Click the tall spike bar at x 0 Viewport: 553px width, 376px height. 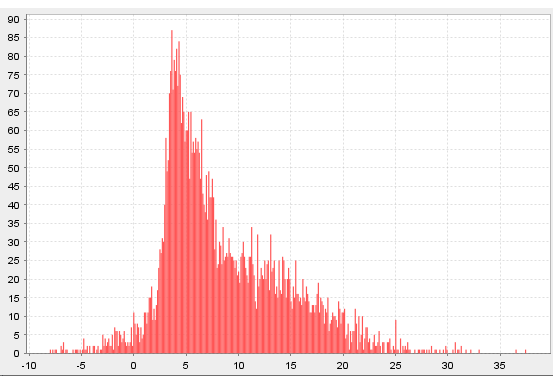[134, 333]
